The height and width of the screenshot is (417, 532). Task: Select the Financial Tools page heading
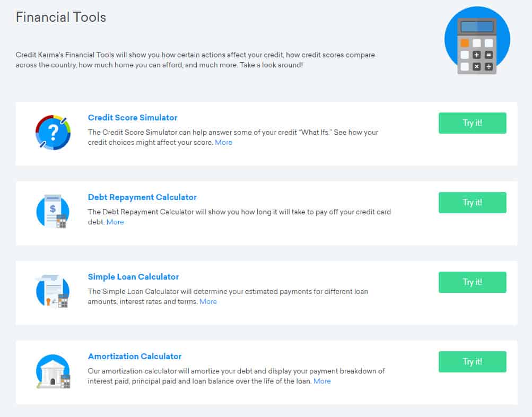(x=61, y=18)
